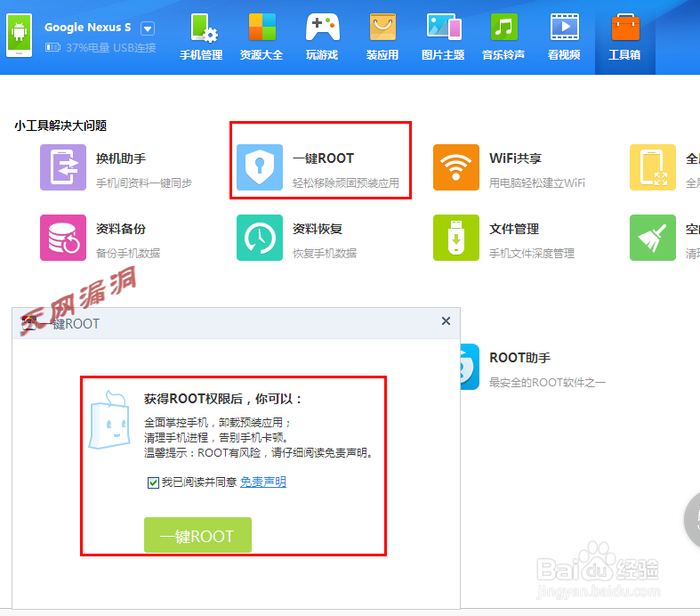Open the 装应用 app install section

[x=382, y=37]
